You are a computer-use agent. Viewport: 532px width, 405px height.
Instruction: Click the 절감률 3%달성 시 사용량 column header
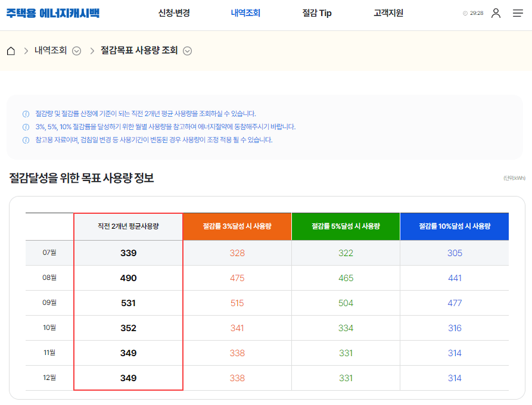(237, 226)
